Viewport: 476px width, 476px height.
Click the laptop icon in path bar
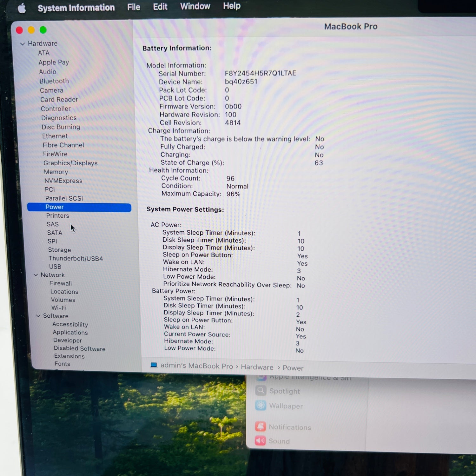pos(154,365)
